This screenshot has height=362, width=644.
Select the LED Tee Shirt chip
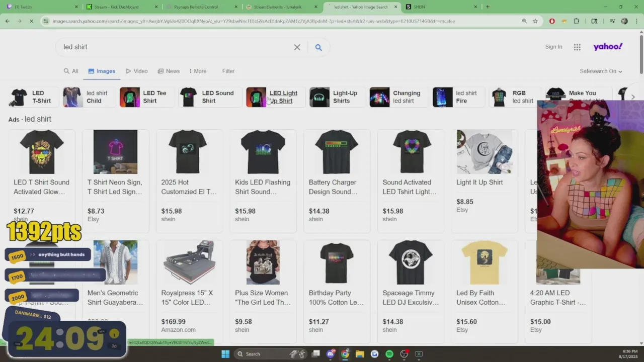tap(146, 97)
